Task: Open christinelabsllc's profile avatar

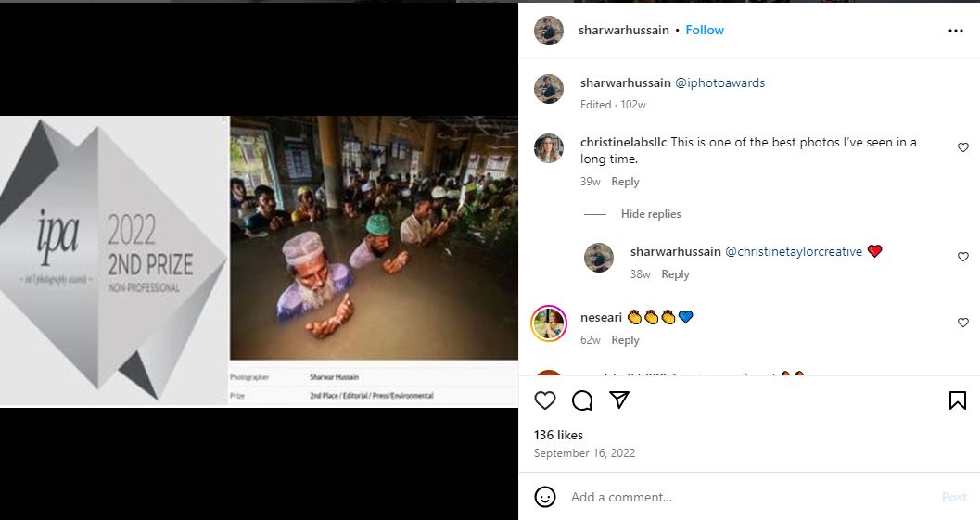Action: click(549, 148)
